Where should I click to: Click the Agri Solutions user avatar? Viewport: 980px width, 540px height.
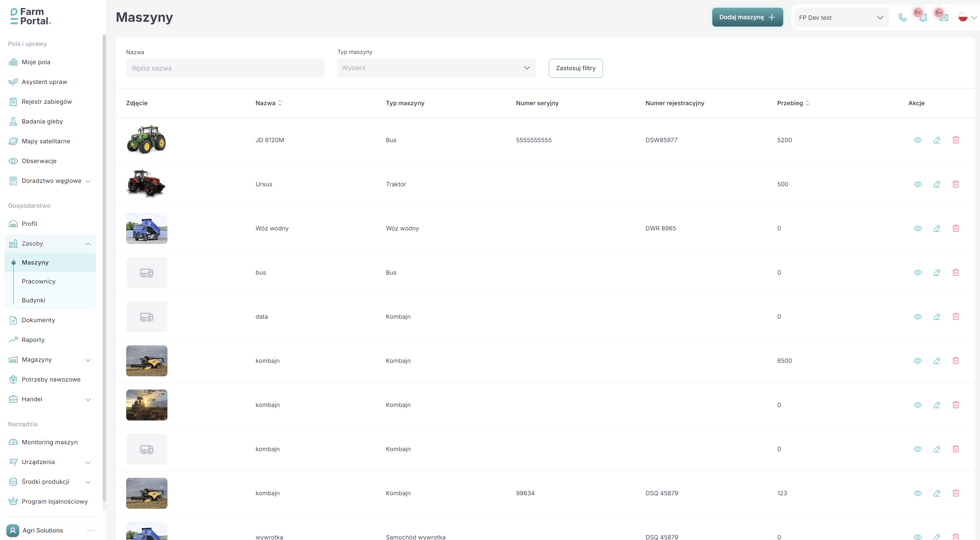[x=13, y=530]
